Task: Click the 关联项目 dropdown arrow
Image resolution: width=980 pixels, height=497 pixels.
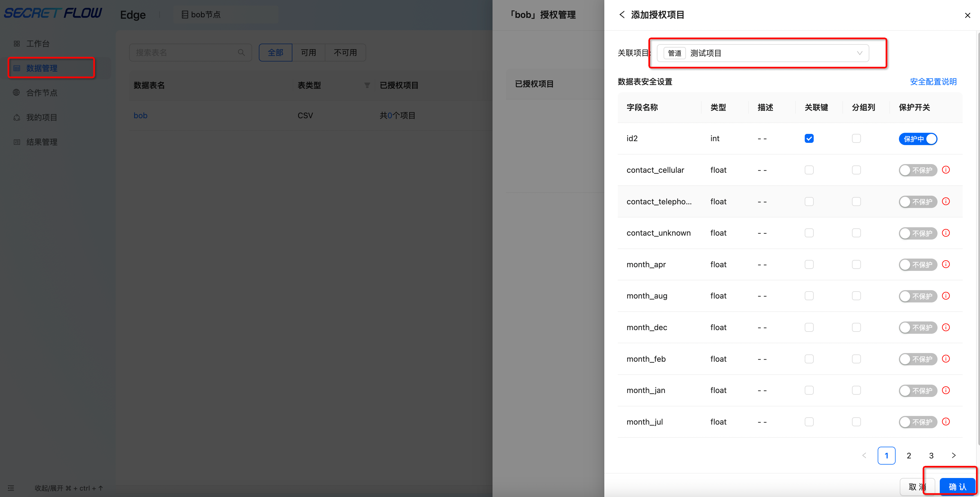Action: point(860,53)
